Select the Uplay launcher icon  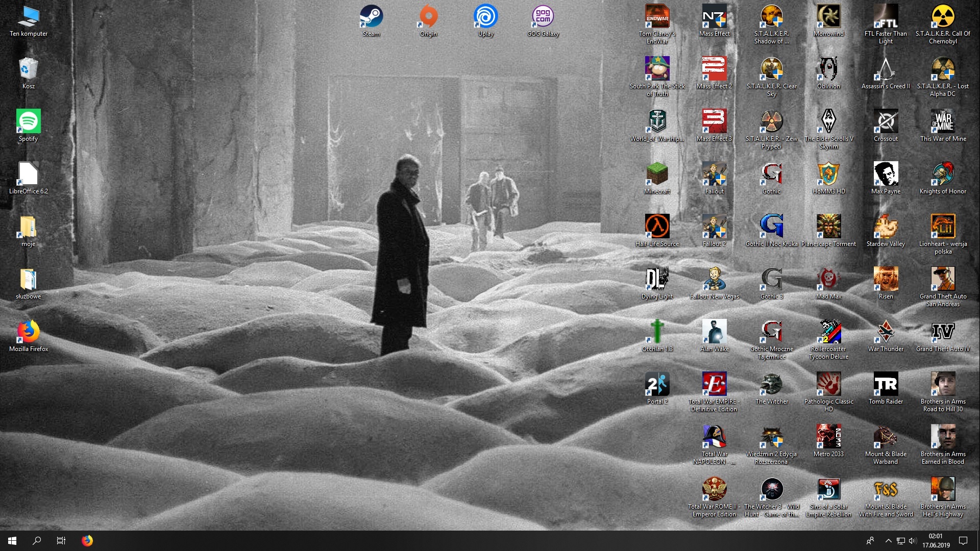(x=485, y=17)
